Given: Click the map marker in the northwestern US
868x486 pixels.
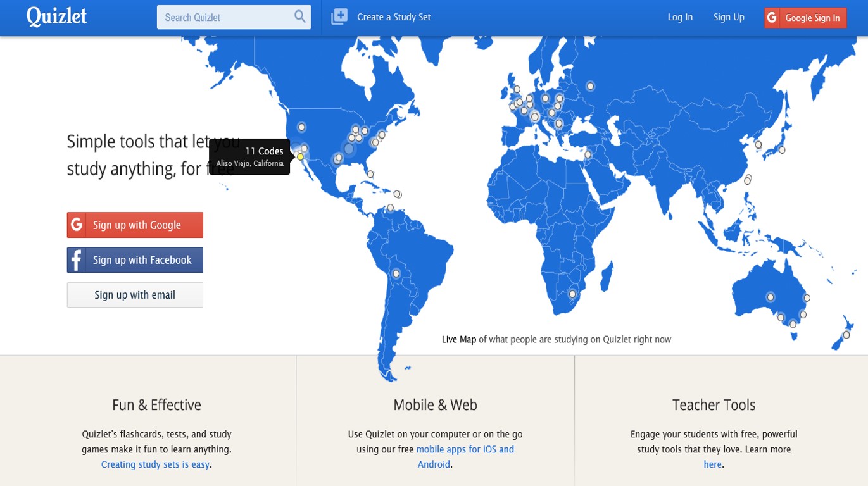Looking at the screenshot, I should pyautogui.click(x=301, y=127).
